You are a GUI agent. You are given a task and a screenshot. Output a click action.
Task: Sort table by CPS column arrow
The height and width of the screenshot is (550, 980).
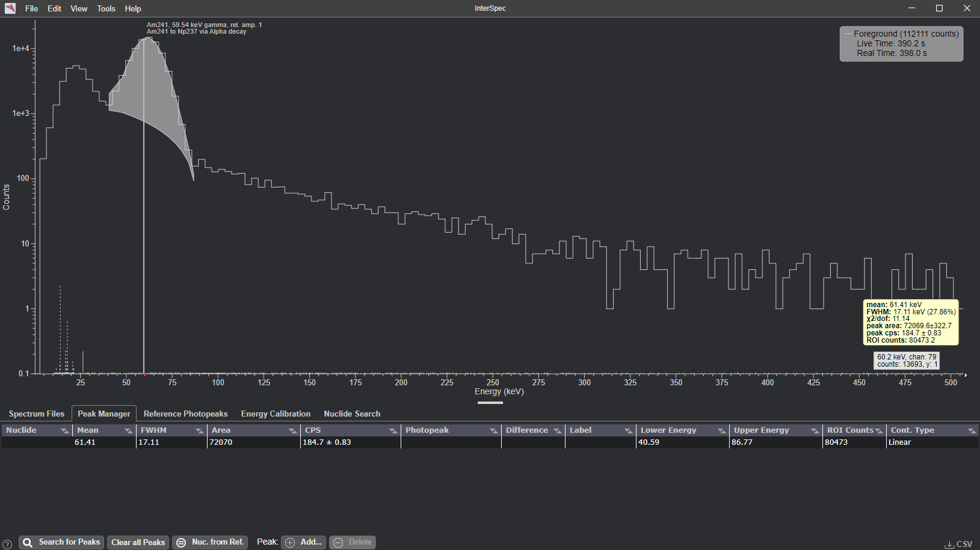(x=393, y=430)
